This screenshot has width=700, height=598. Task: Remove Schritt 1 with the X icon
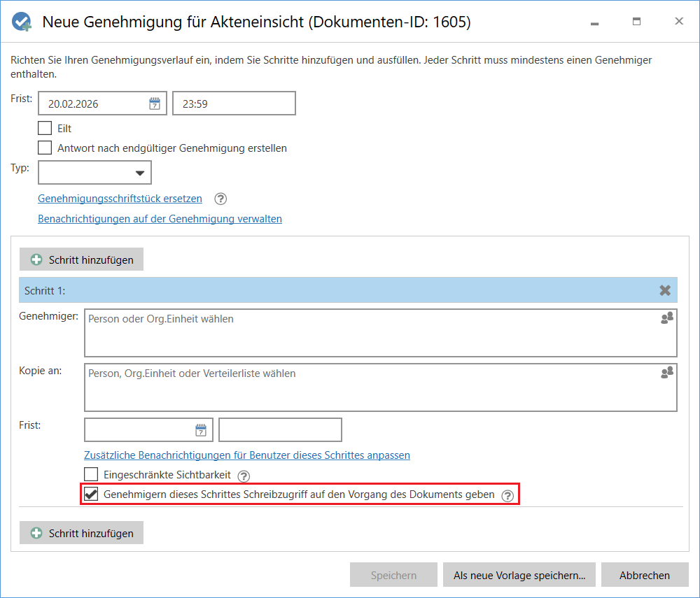(665, 290)
